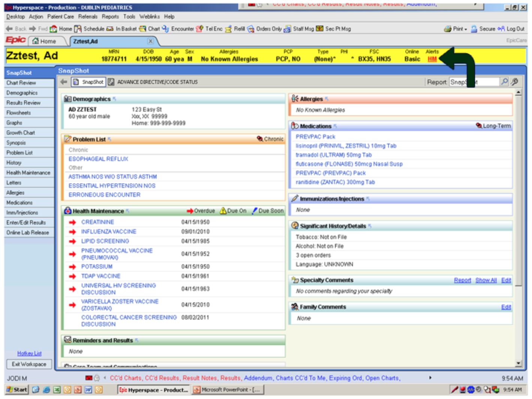Open TDAP VACCINE topic
This screenshot has height=399, width=532.
101,276
